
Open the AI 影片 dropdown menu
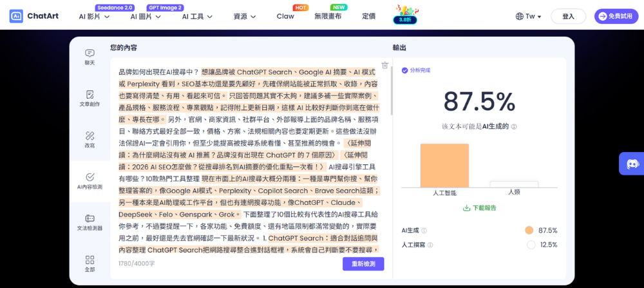coord(95,17)
